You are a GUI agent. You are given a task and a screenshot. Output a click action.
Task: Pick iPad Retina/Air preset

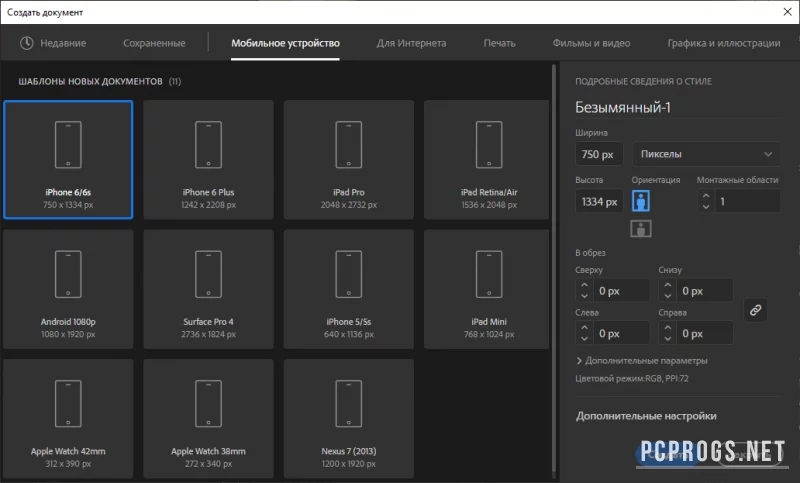tap(487, 160)
